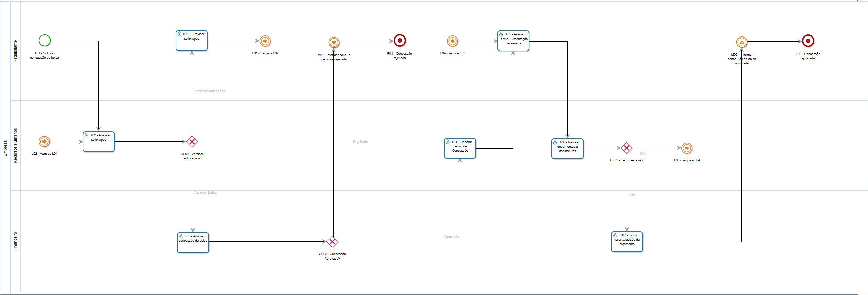Image resolution: width=868 pixels, height=295 pixels.
Task: Select the T03 Analisar concessão de bolsa task
Action: point(193,243)
